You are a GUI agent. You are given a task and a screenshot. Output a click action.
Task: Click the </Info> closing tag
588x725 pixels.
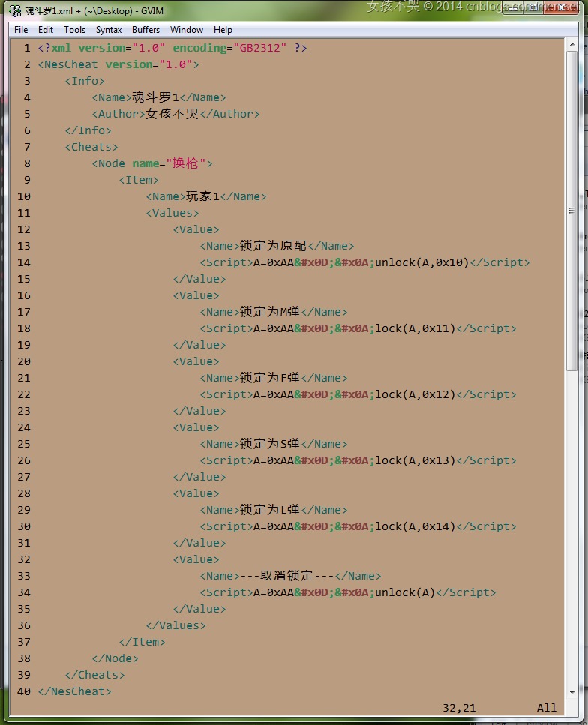click(88, 130)
